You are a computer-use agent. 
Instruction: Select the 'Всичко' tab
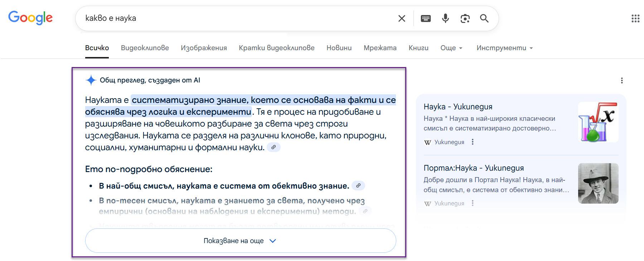point(97,48)
